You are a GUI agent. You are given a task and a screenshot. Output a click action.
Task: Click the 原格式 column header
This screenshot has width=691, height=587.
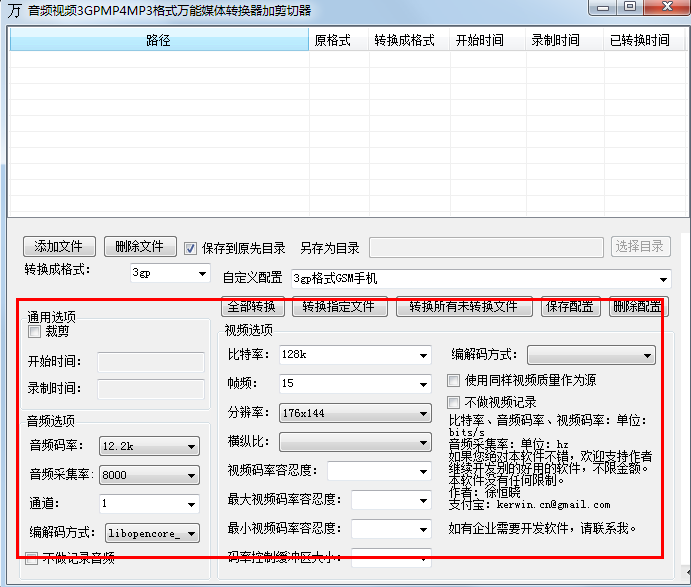(x=338, y=40)
